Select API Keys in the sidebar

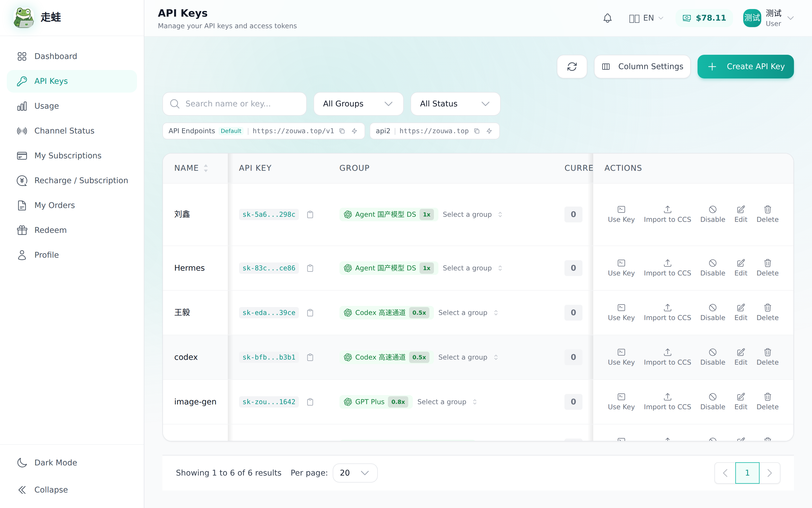tap(72, 81)
